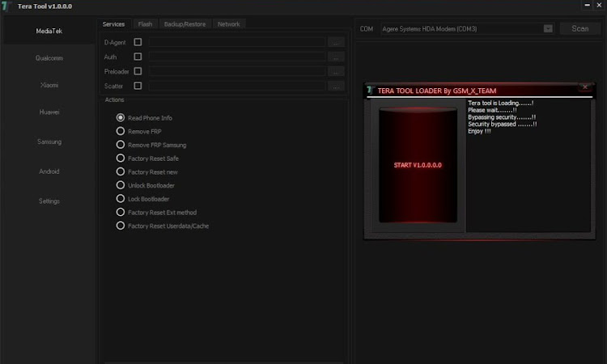The width and height of the screenshot is (607, 364).
Task: Click the Tera Tool app logo icon
Action: [x=6, y=6]
